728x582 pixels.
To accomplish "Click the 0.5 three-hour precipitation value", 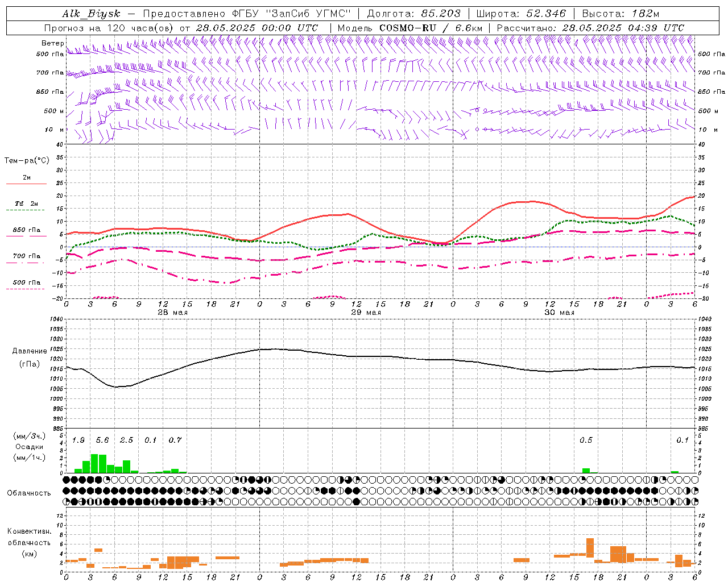I will point(586,440).
